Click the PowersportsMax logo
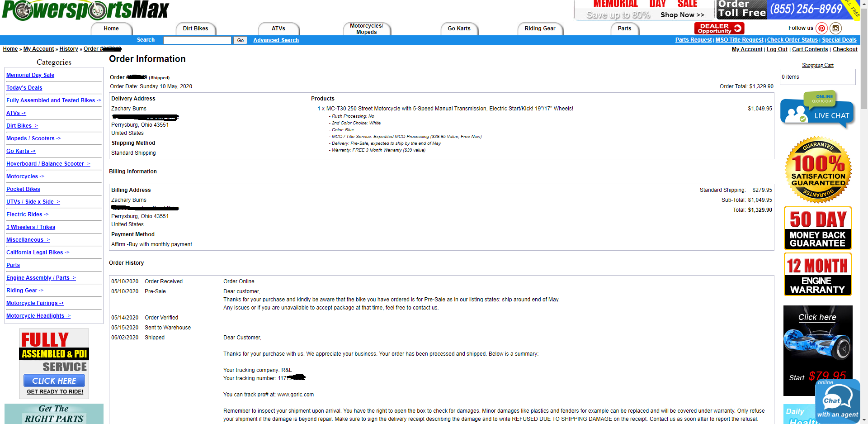 [85, 10]
